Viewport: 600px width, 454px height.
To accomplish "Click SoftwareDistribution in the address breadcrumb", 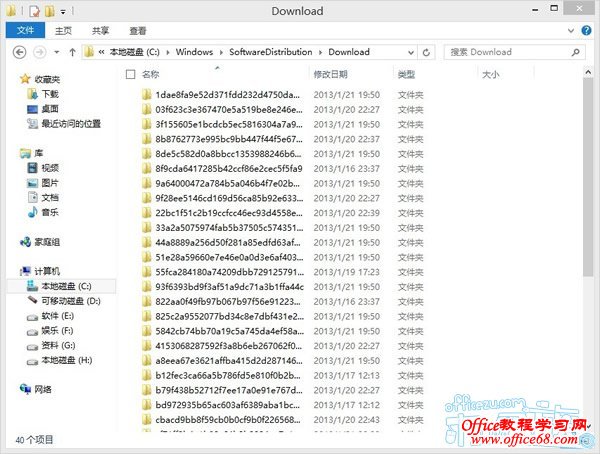I will [271, 52].
